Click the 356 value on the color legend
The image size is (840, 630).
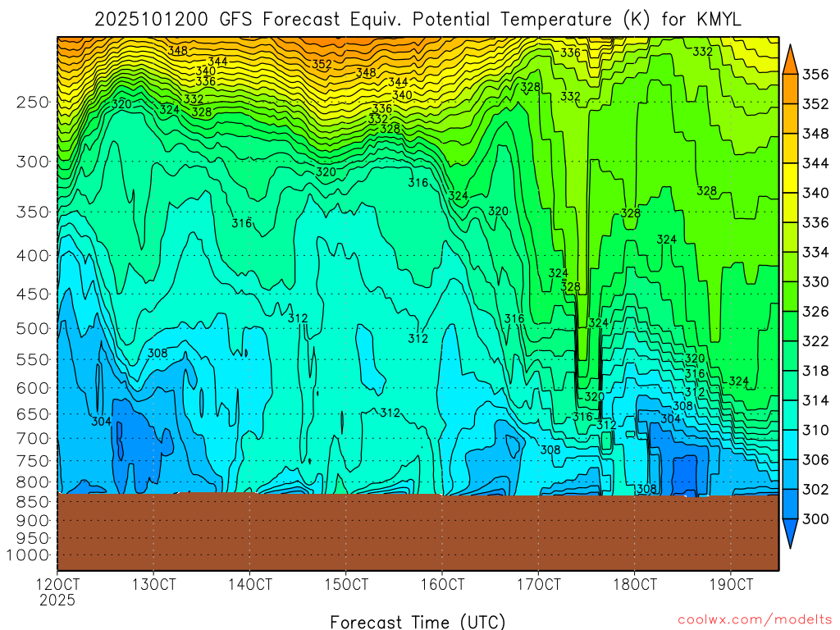coord(815,74)
